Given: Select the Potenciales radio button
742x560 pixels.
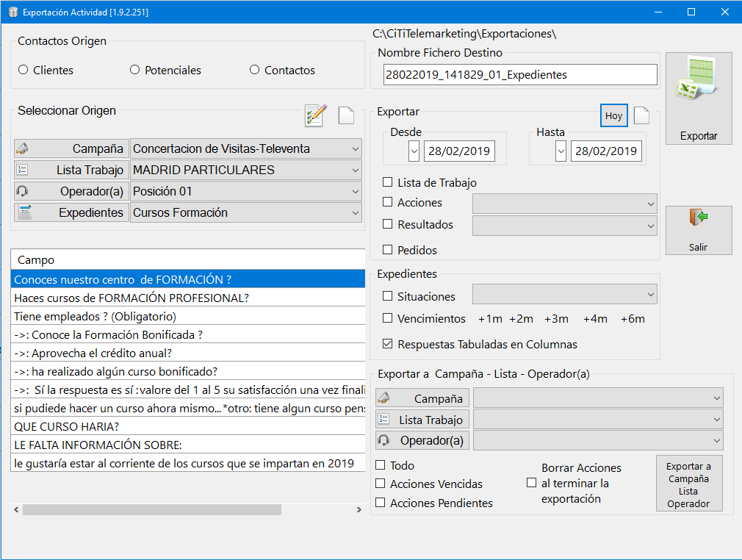Looking at the screenshot, I should [x=135, y=70].
